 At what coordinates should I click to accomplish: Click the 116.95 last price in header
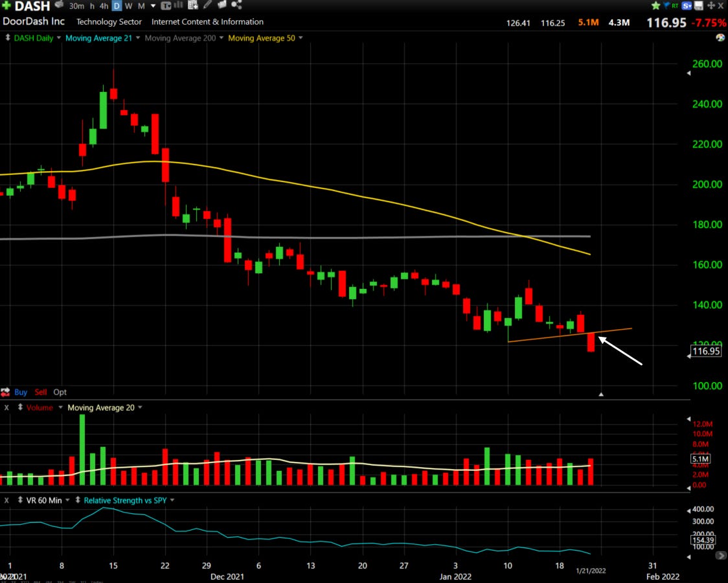pos(666,23)
